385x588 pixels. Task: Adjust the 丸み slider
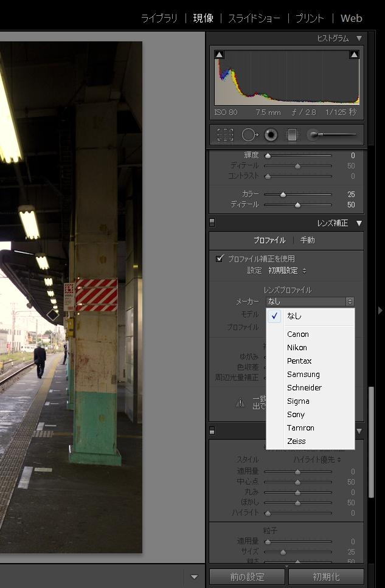[x=297, y=493]
